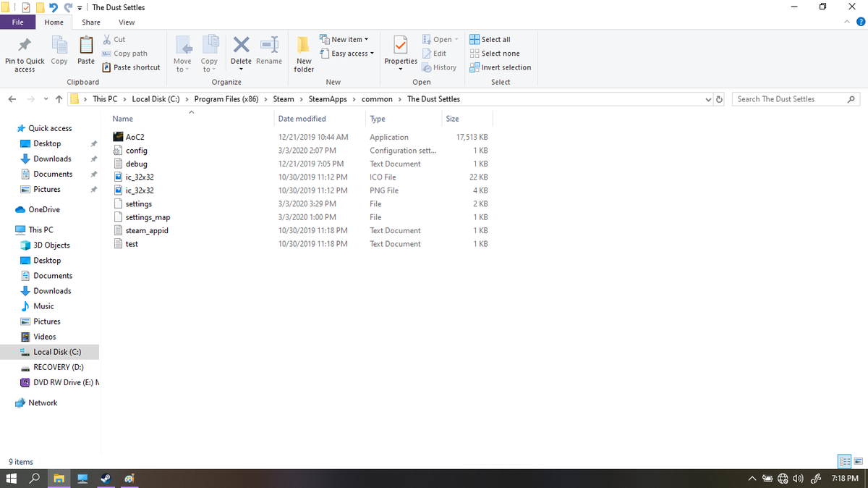Open Windows Start menu
The image size is (868, 488).
(11, 479)
